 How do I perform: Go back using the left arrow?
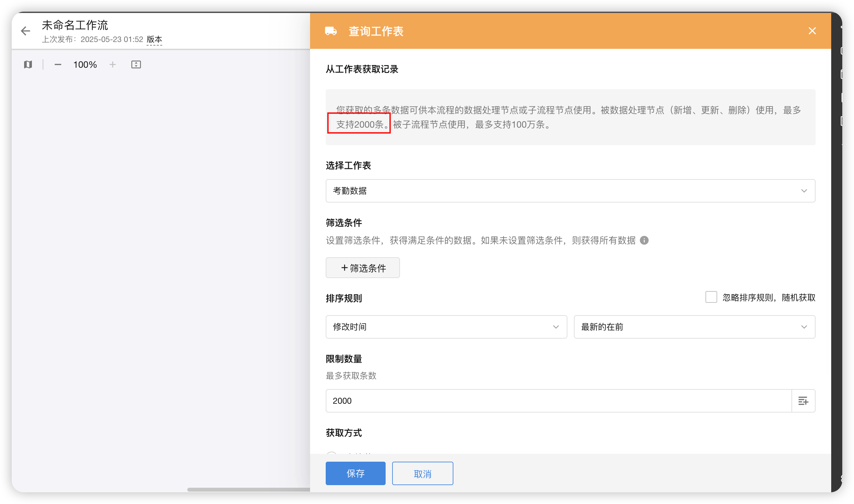[25, 31]
